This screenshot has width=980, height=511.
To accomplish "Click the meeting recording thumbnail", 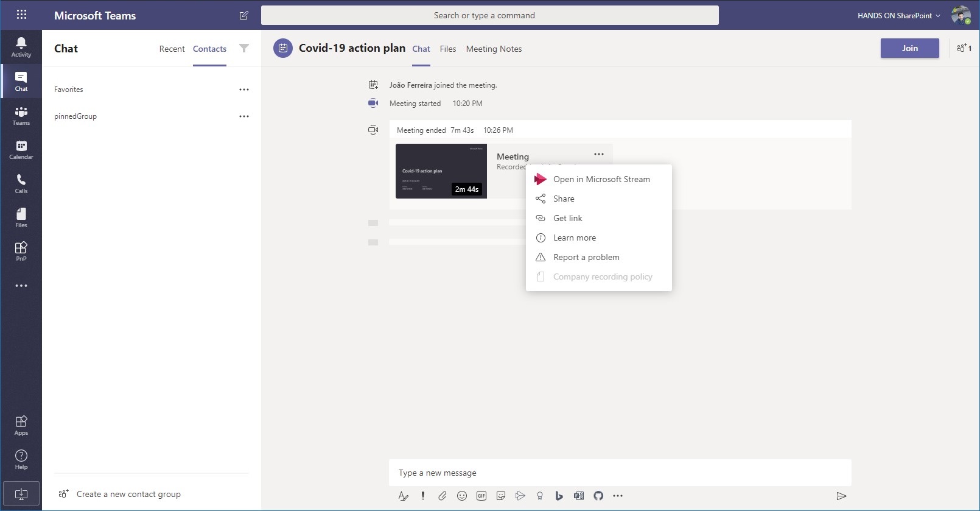I will [x=441, y=171].
